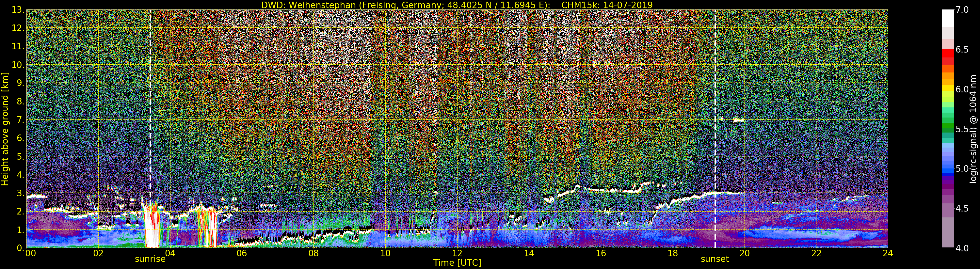980x269 pixels.
Task: Click the height axis tick "5."
Action: coord(21,156)
